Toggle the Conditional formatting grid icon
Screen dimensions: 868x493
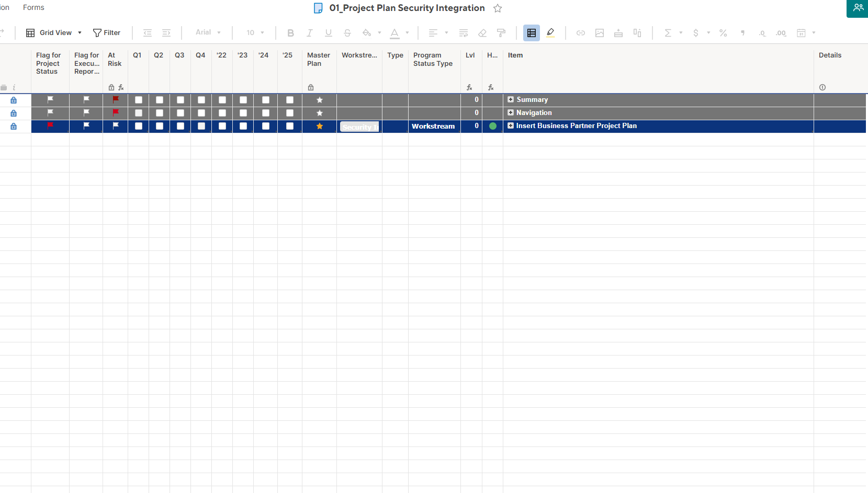(532, 33)
